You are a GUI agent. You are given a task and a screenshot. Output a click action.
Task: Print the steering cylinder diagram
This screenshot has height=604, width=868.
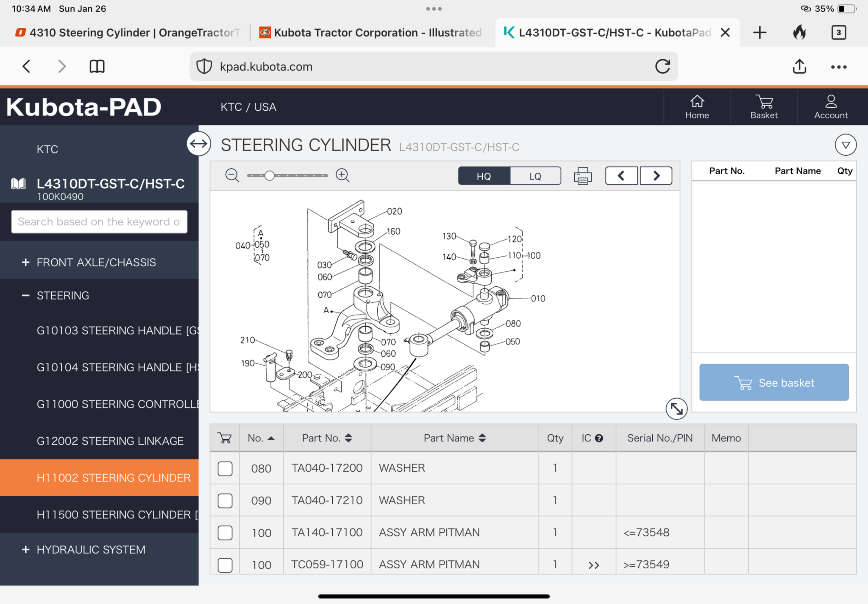pos(583,176)
